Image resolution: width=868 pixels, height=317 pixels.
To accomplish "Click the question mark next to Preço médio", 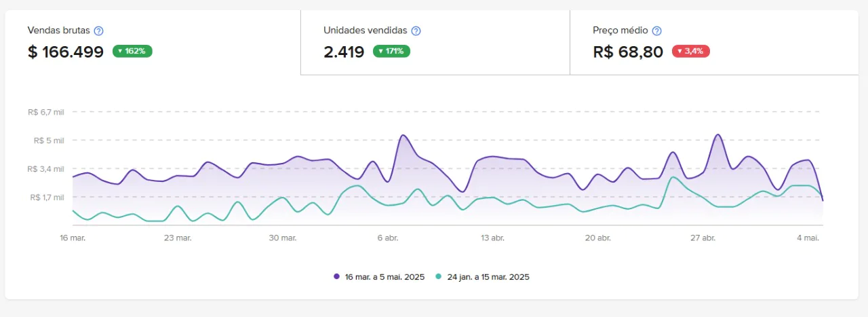I will pyautogui.click(x=656, y=31).
